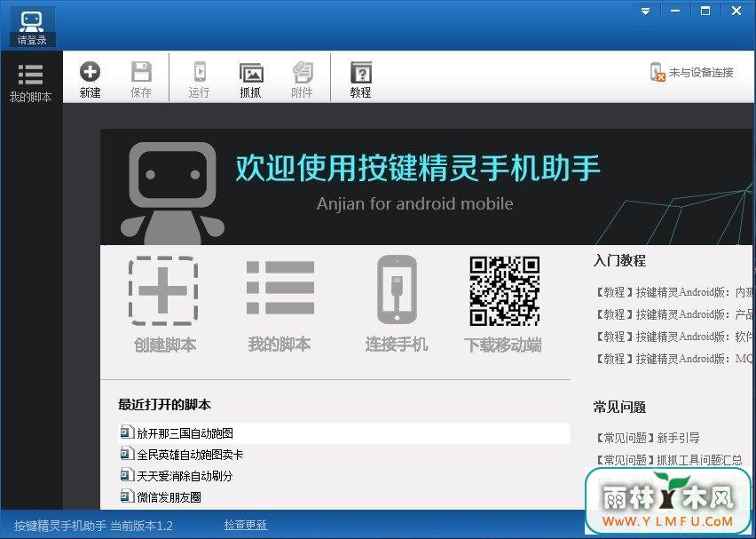756x539 pixels.
Task: Close the application window
Action: point(736,11)
